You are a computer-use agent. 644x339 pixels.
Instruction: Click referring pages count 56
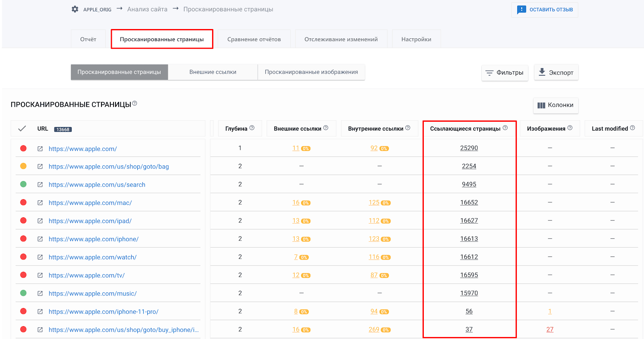469,311
